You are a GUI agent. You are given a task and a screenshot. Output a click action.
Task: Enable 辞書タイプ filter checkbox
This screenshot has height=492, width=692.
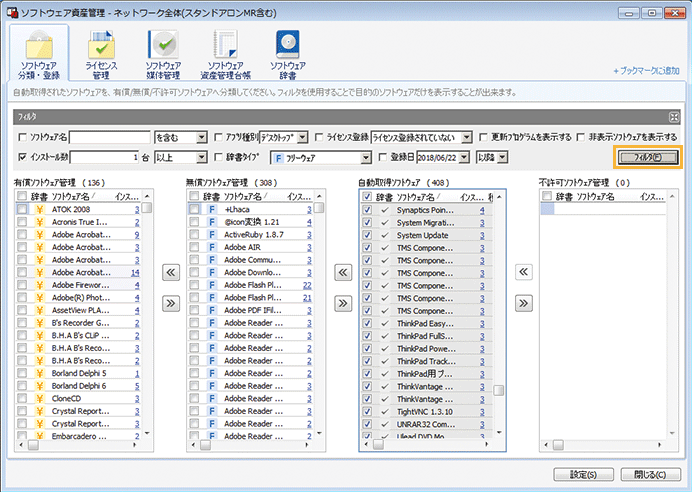pos(218,157)
